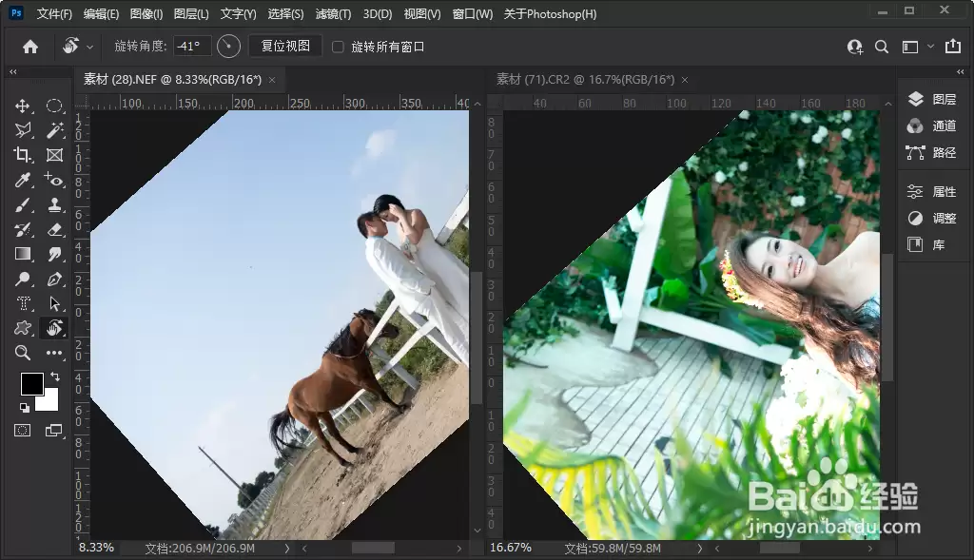Click the black foreground color swatch
The width and height of the screenshot is (974, 560).
(31, 384)
